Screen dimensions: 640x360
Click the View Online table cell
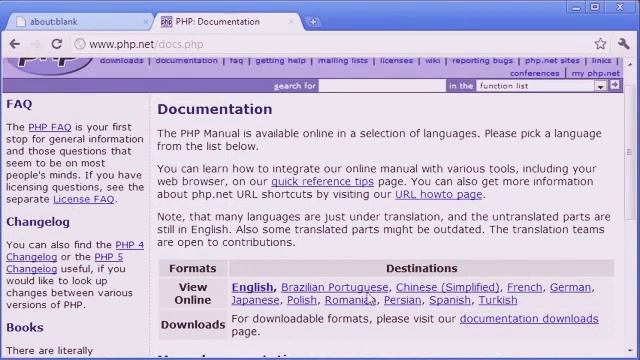(193, 293)
